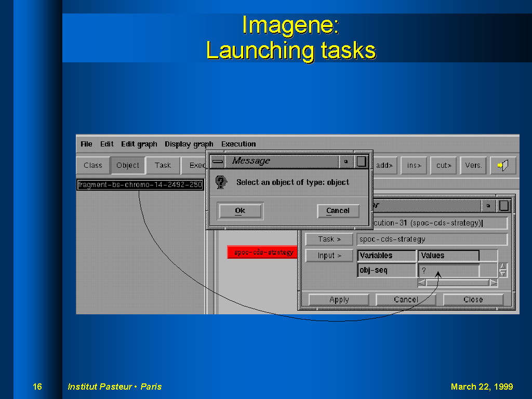Expand the 'Task >' selector
The image size is (532, 399).
(329, 239)
